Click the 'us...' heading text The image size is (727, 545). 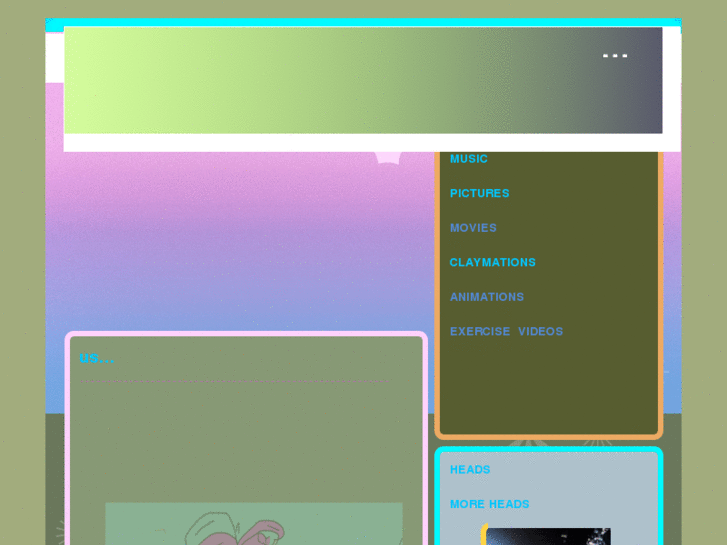point(96,358)
